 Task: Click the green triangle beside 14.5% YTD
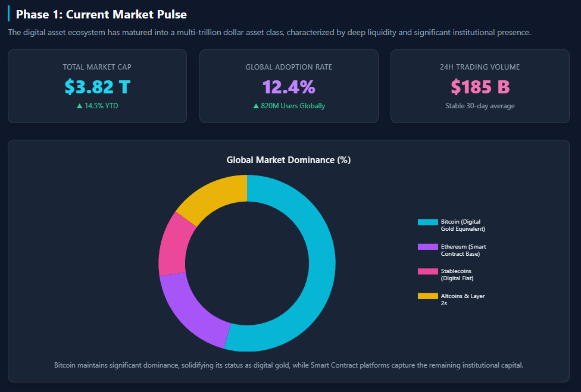click(79, 105)
